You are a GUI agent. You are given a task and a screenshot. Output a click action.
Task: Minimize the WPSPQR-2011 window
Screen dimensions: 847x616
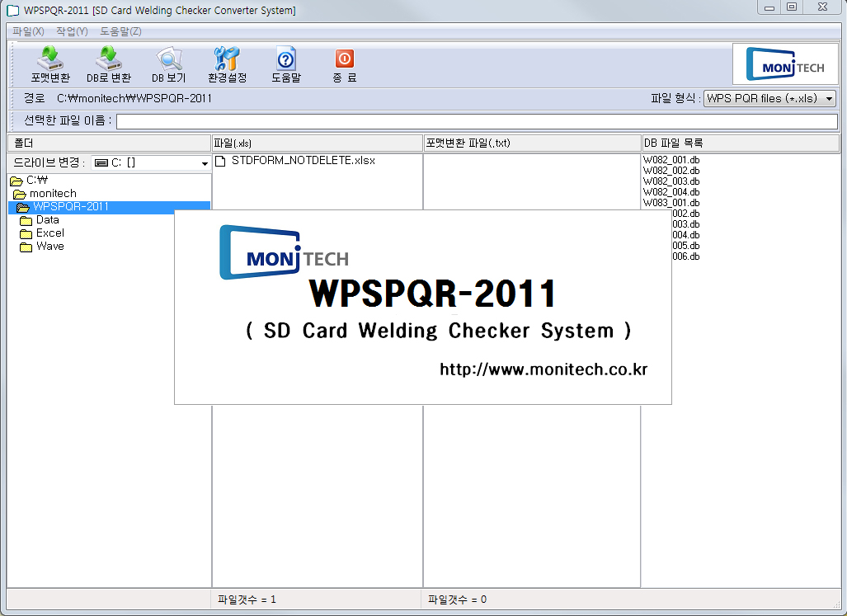pyautogui.click(x=769, y=7)
